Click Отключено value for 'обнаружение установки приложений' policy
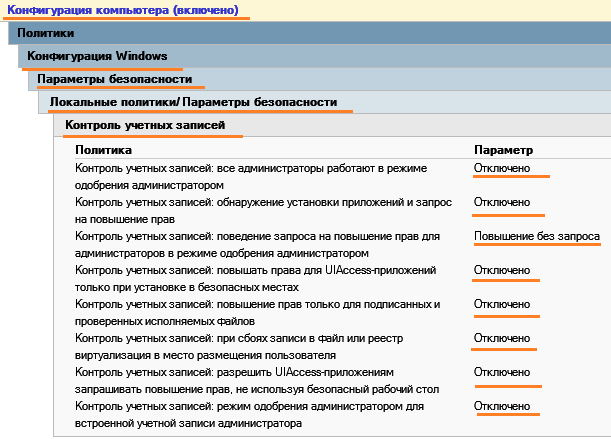 pos(502,202)
